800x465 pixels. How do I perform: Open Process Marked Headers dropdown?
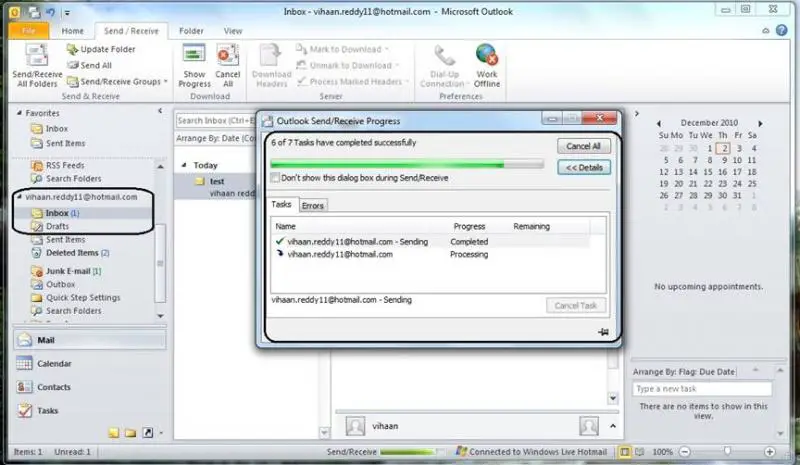coord(353,82)
